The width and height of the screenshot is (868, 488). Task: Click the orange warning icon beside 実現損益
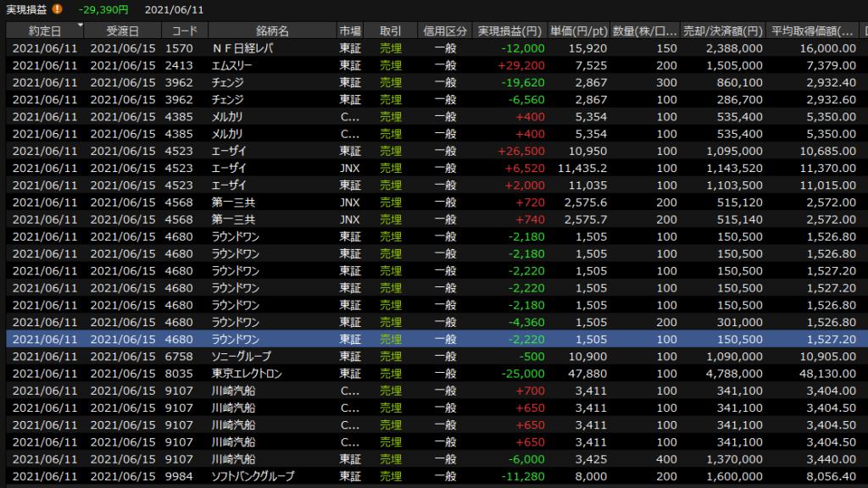click(x=58, y=9)
